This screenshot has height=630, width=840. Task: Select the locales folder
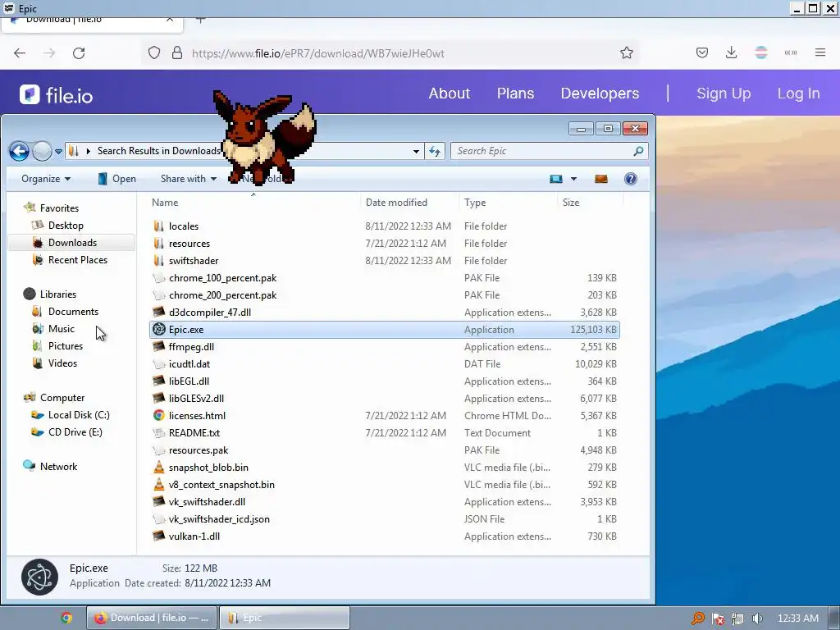tap(184, 226)
